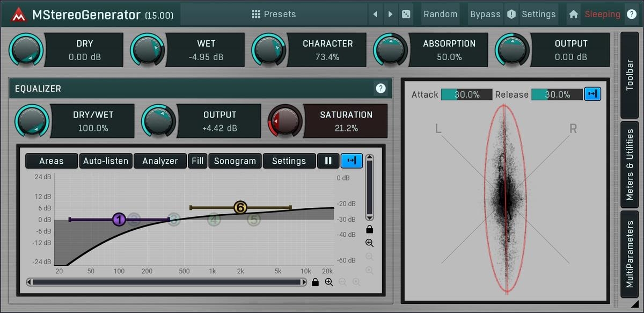Open the Equalizer section help icon

pos(380,89)
